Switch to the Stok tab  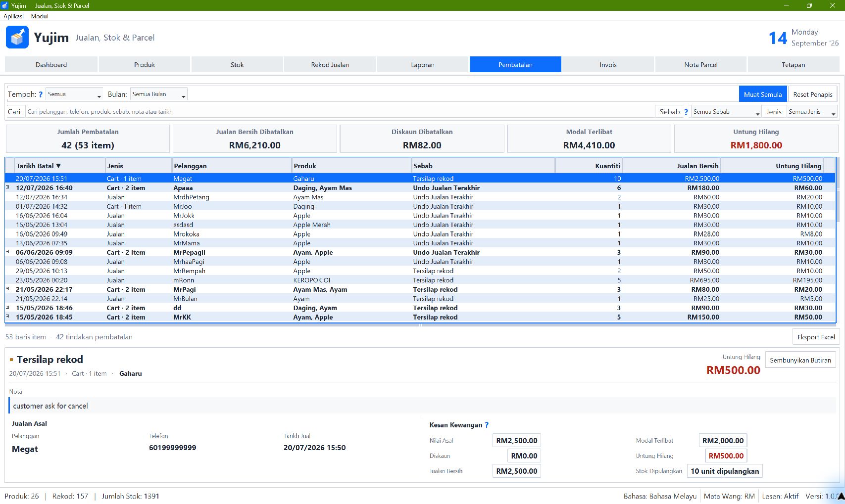pyautogui.click(x=237, y=65)
